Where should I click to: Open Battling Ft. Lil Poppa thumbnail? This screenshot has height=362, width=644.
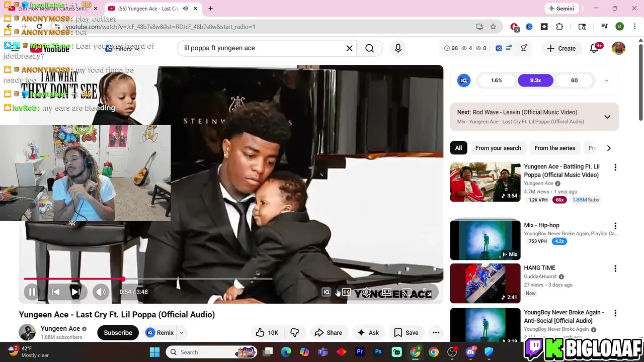tap(485, 182)
